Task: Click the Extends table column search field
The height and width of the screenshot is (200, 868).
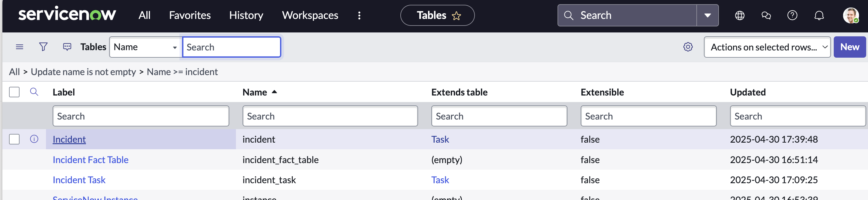Action: click(x=499, y=116)
